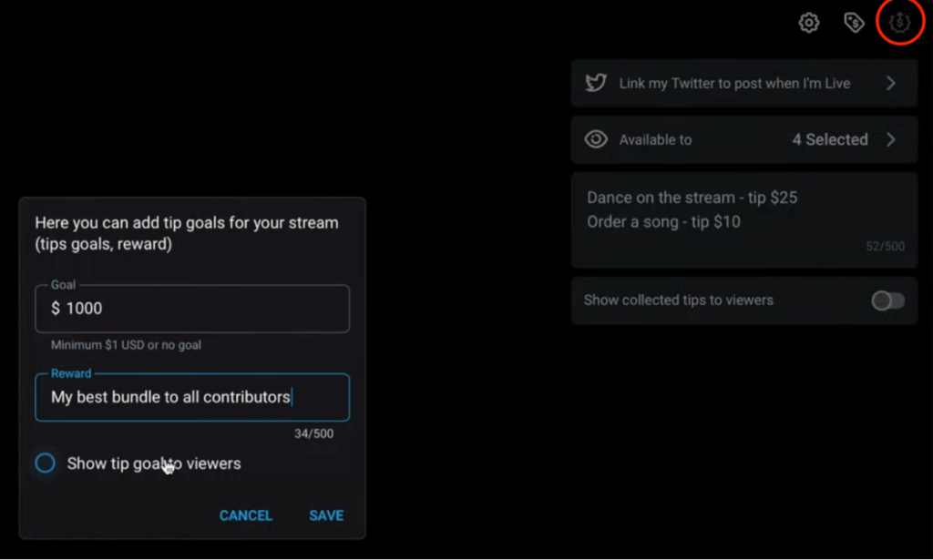933x560 pixels.
Task: Click the Link my Twitter to post text
Action: pos(734,84)
